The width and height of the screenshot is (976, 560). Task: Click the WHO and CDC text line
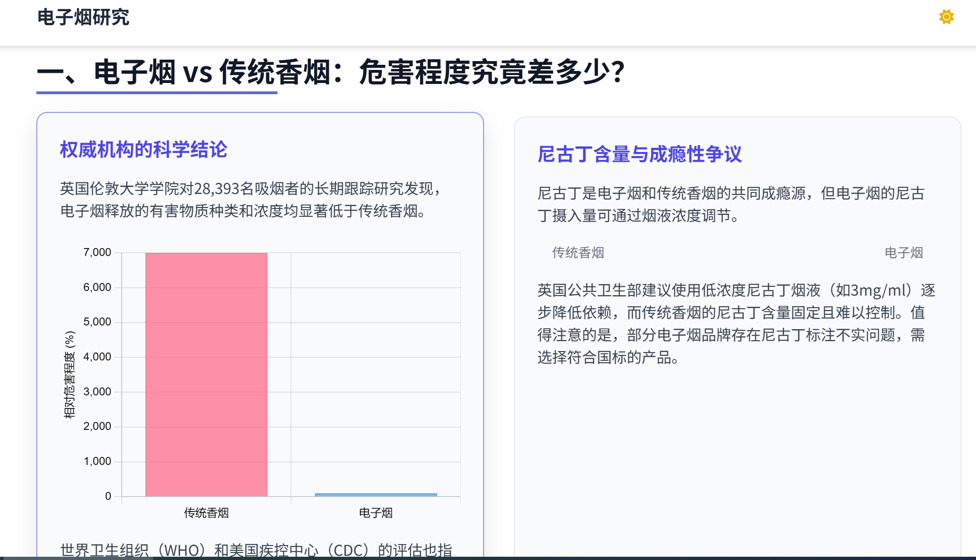coord(256,549)
